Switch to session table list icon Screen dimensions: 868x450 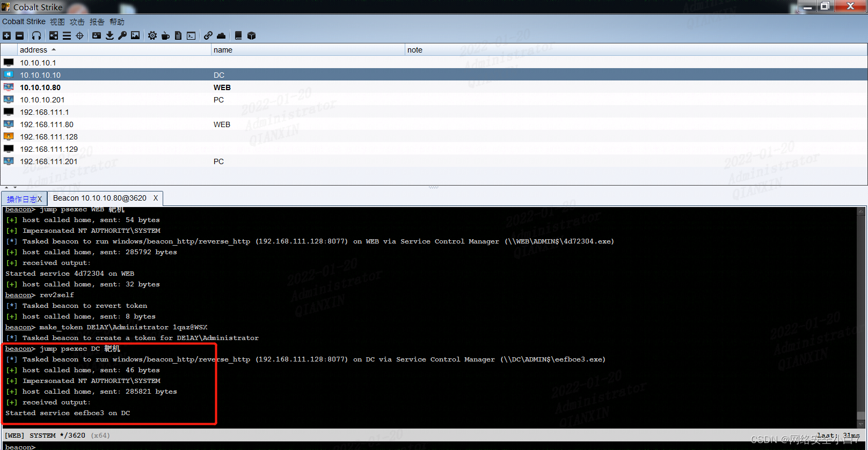(x=67, y=36)
